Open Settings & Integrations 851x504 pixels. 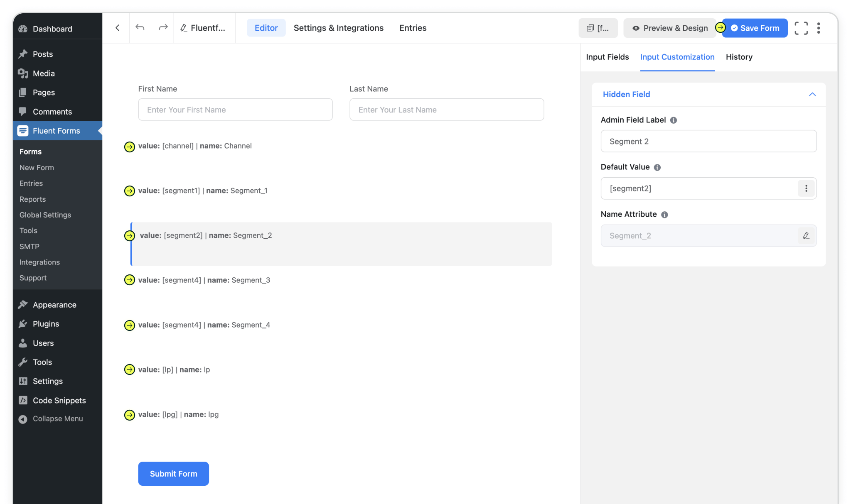(338, 28)
